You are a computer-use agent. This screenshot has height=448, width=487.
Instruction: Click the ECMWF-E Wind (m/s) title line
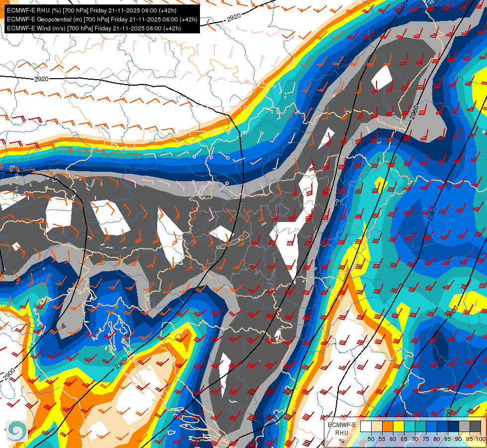coord(94,28)
